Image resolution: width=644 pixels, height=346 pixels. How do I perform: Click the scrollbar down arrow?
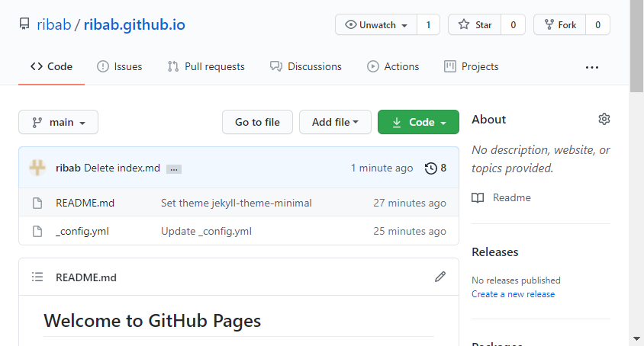click(x=636, y=339)
